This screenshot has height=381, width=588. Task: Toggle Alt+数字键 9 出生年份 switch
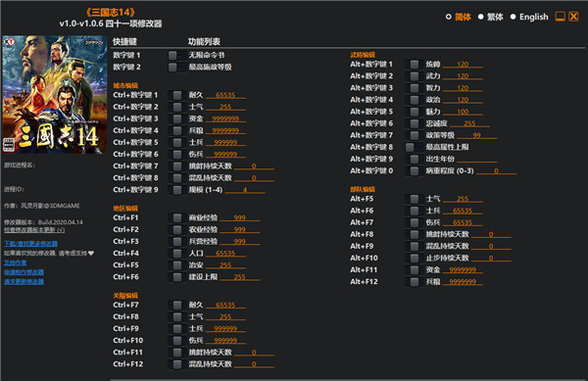pos(414,160)
